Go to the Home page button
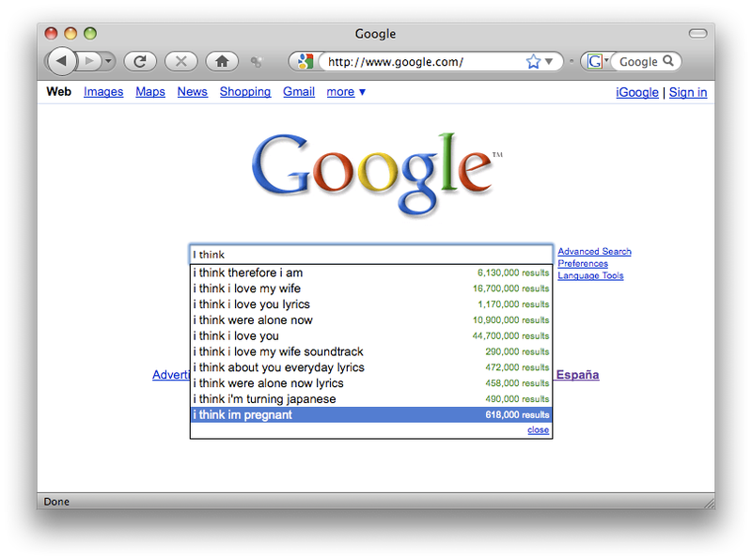 point(222,61)
